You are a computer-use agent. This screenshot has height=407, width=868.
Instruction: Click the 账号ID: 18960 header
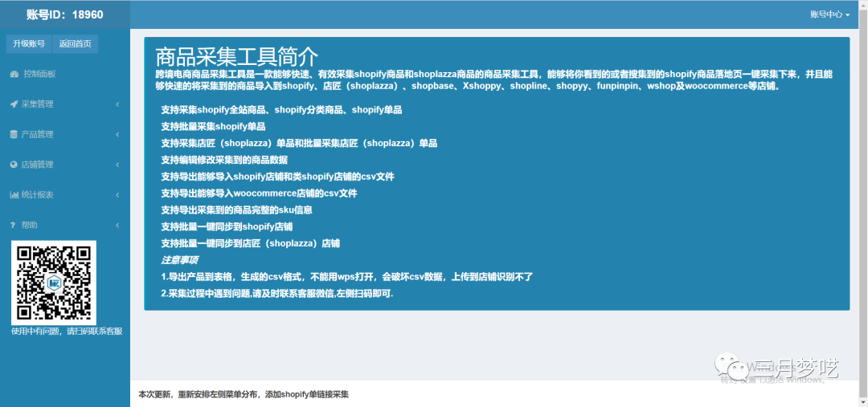click(x=65, y=14)
